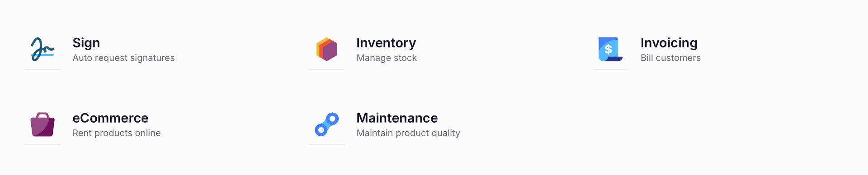868x175 pixels.
Task: Open the Invoicing dollar bill icon
Action: 610,49
